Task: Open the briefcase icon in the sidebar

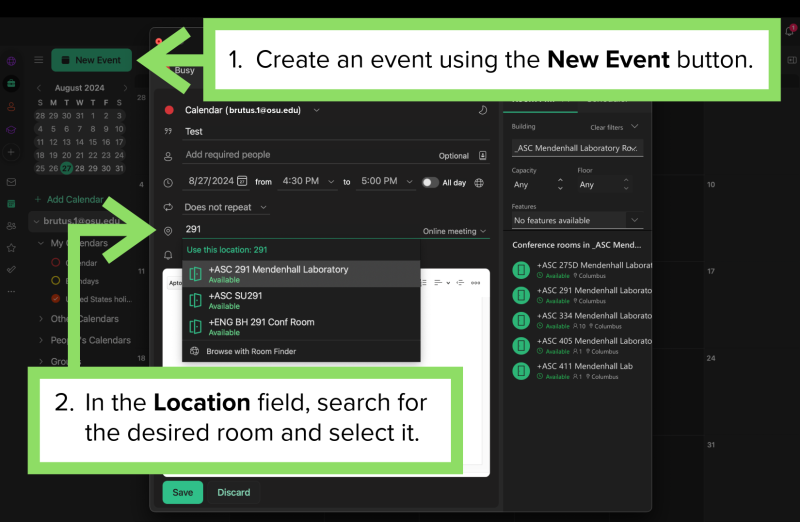Action: [11, 83]
